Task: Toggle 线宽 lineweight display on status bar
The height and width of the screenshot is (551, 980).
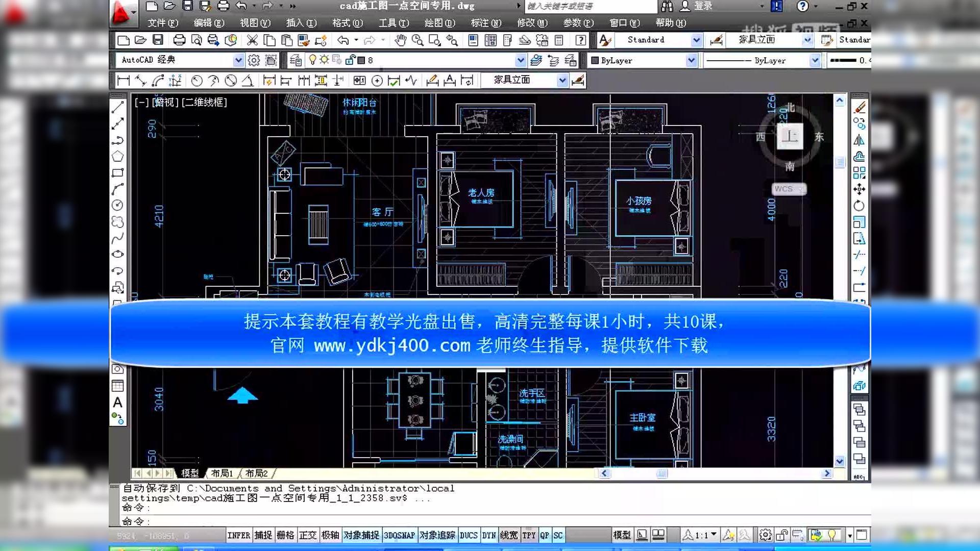Action: (508, 535)
